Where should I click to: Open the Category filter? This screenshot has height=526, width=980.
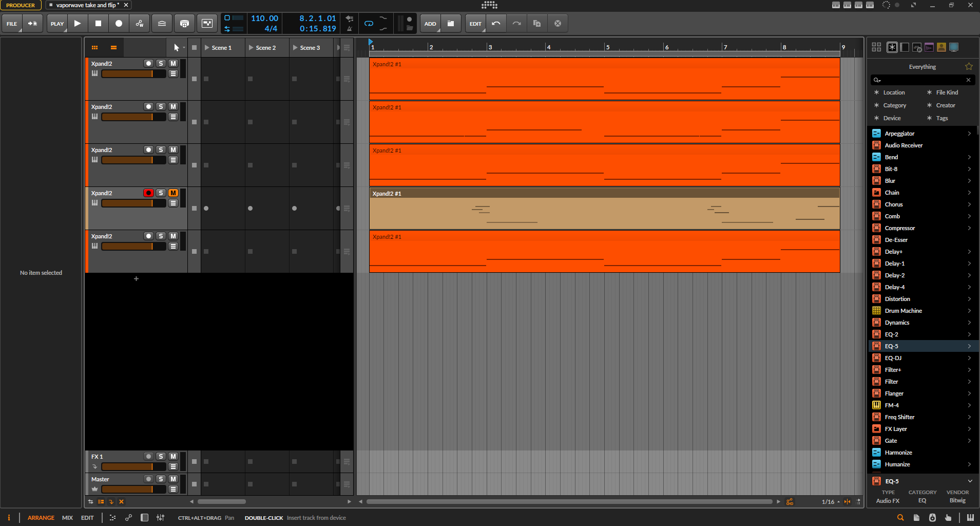[894, 105]
